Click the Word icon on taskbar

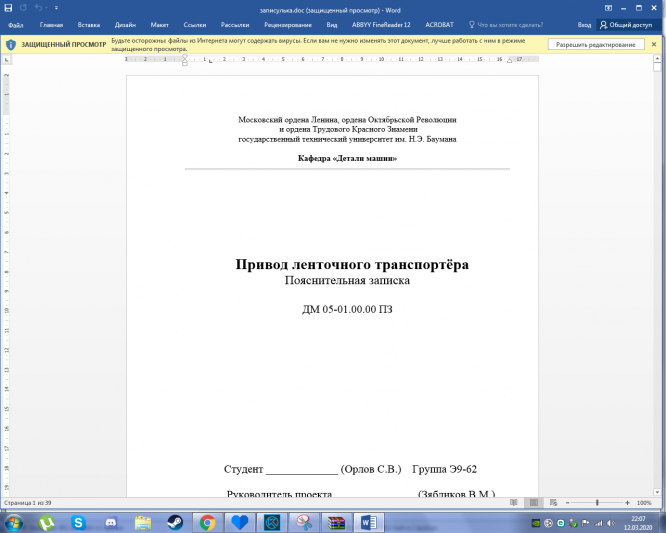point(369,522)
